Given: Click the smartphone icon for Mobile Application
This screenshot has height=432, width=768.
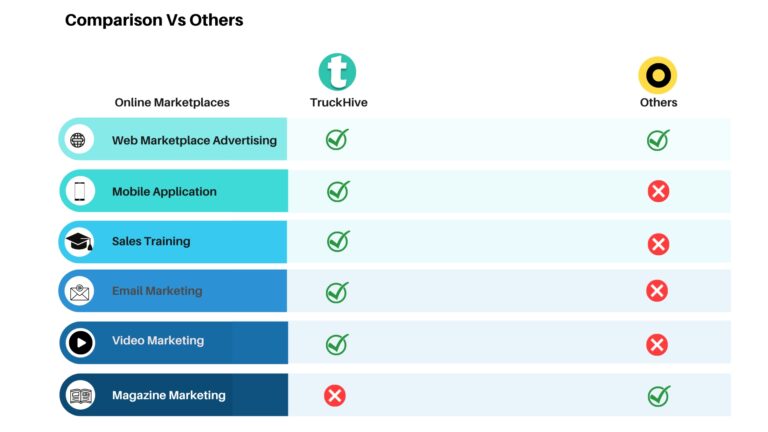Looking at the screenshot, I should [x=79, y=191].
